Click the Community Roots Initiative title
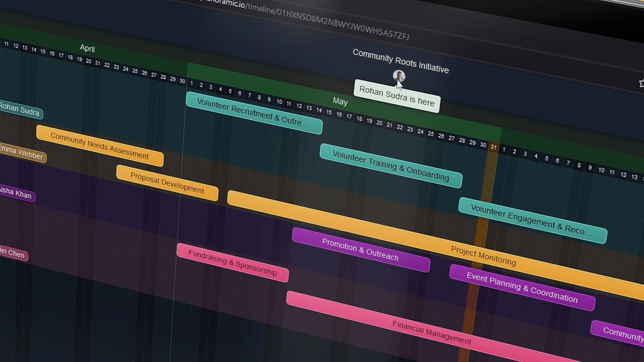Viewport: 644px width, 362px height. click(400, 61)
